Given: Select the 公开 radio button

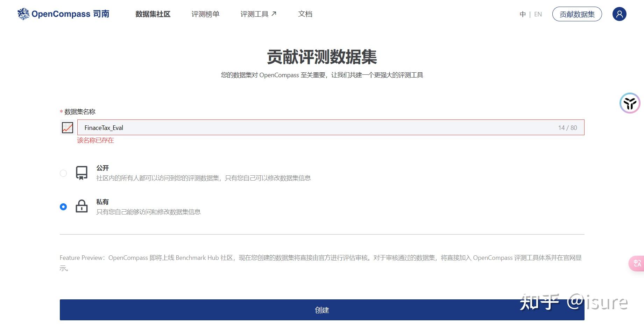Looking at the screenshot, I should (63, 173).
